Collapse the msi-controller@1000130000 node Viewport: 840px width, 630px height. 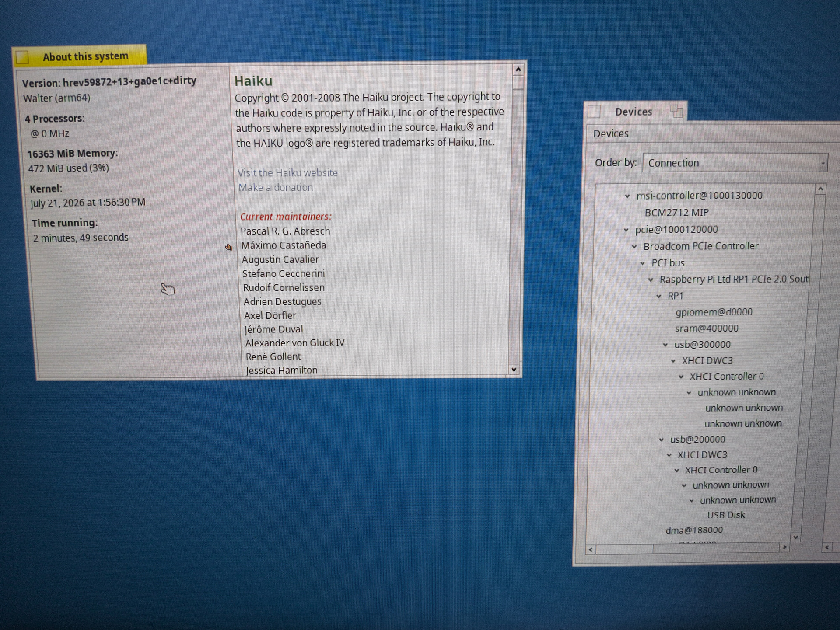tap(627, 196)
